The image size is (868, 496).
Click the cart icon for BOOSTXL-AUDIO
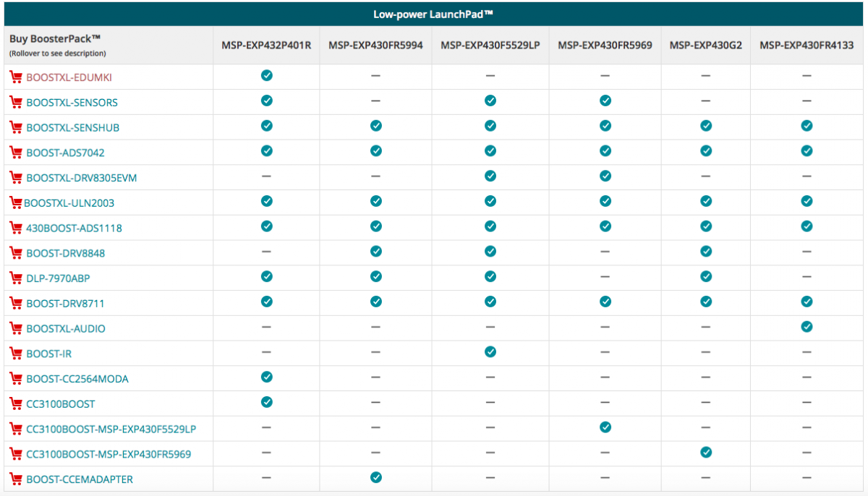(15, 328)
